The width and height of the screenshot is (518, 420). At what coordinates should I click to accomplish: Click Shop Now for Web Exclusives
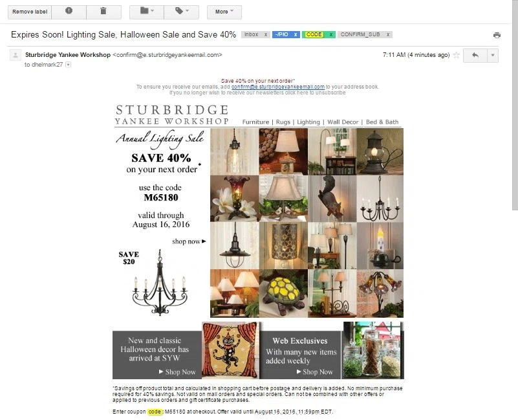[315, 372]
